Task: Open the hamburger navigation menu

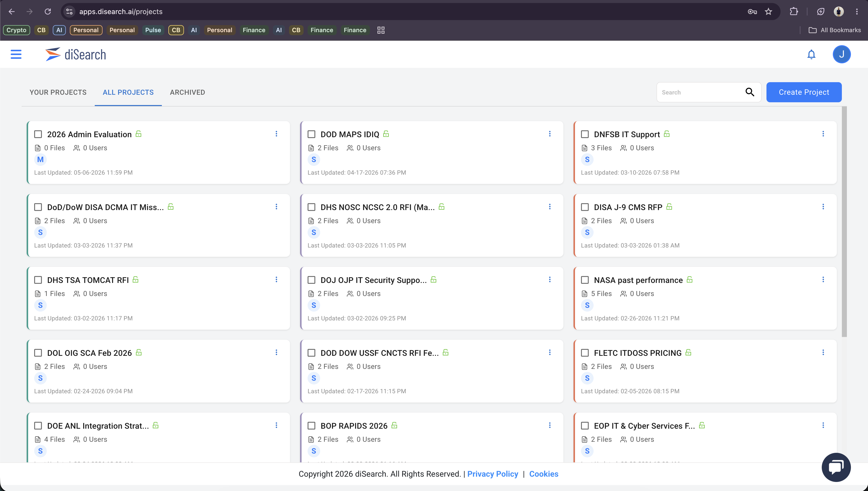Action: click(x=16, y=54)
